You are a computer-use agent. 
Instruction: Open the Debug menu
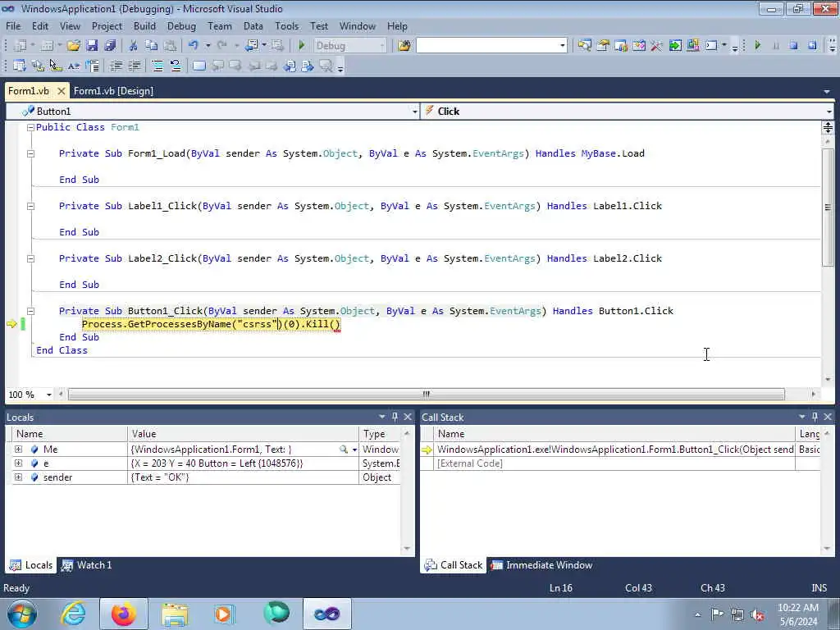tap(181, 26)
